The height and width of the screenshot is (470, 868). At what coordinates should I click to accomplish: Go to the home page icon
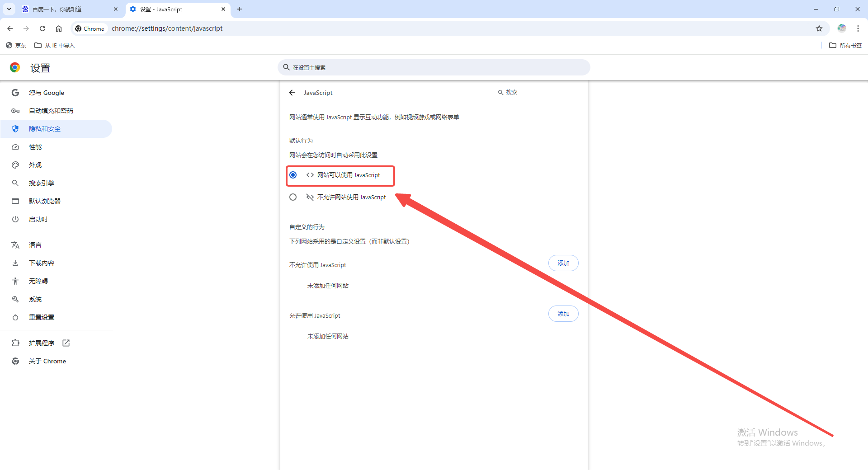point(59,28)
